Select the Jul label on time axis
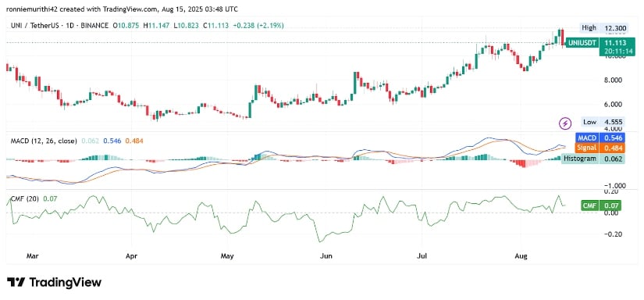The height and width of the screenshot is (300, 644). click(x=422, y=256)
